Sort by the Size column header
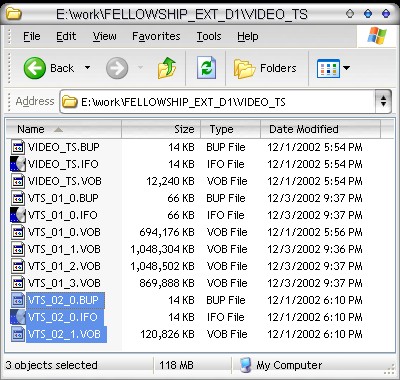Viewport: 400px width, 380px height. pyautogui.click(x=161, y=129)
